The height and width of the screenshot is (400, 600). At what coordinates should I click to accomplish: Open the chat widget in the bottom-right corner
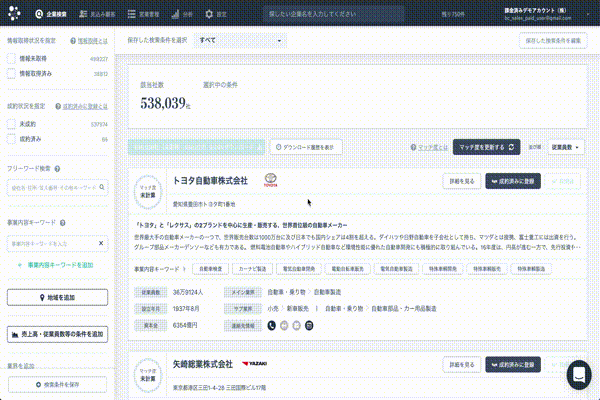pos(579,375)
